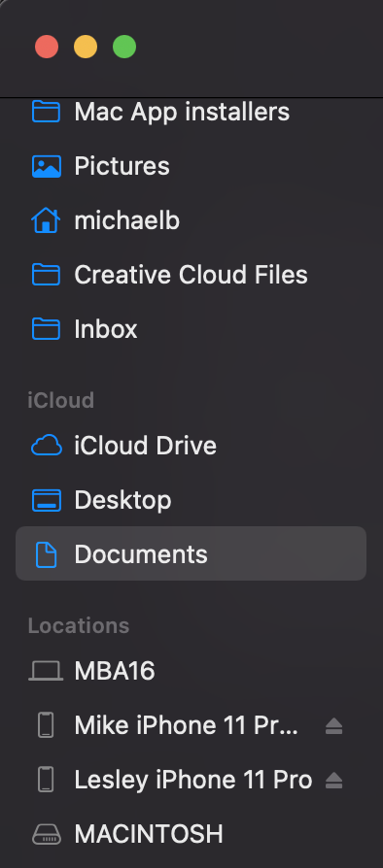Image resolution: width=383 pixels, height=868 pixels.
Task: Click the iCloud section header
Action: click(60, 400)
